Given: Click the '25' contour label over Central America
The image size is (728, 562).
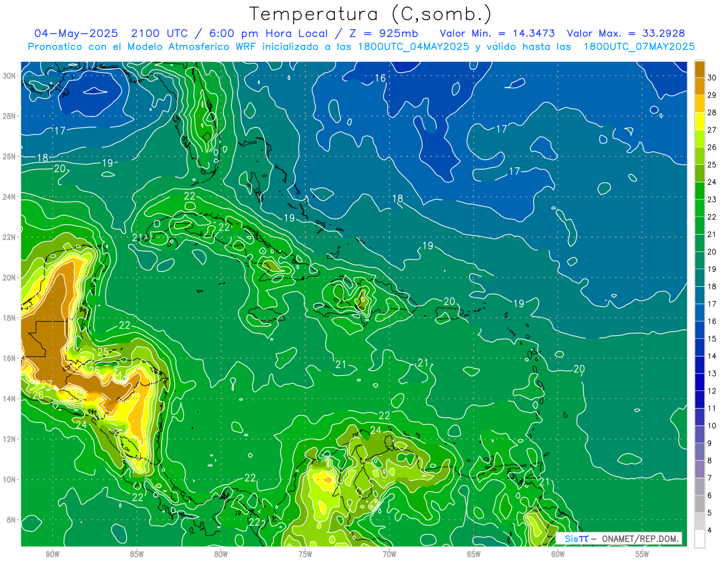Looking at the screenshot, I should pyautogui.click(x=103, y=351).
